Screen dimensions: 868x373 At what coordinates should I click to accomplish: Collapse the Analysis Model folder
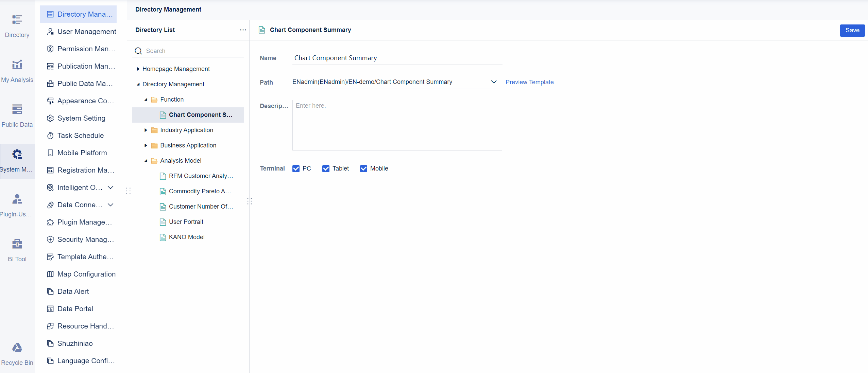pyautogui.click(x=146, y=161)
